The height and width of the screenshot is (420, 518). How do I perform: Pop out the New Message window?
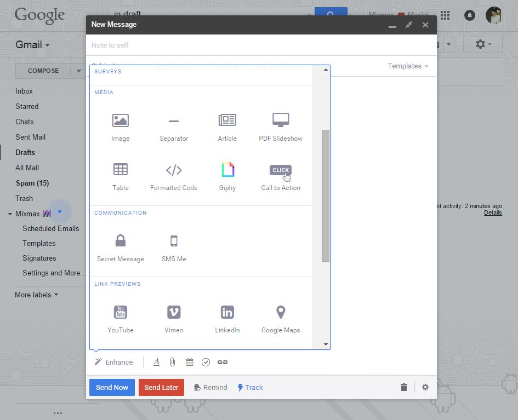click(x=409, y=25)
